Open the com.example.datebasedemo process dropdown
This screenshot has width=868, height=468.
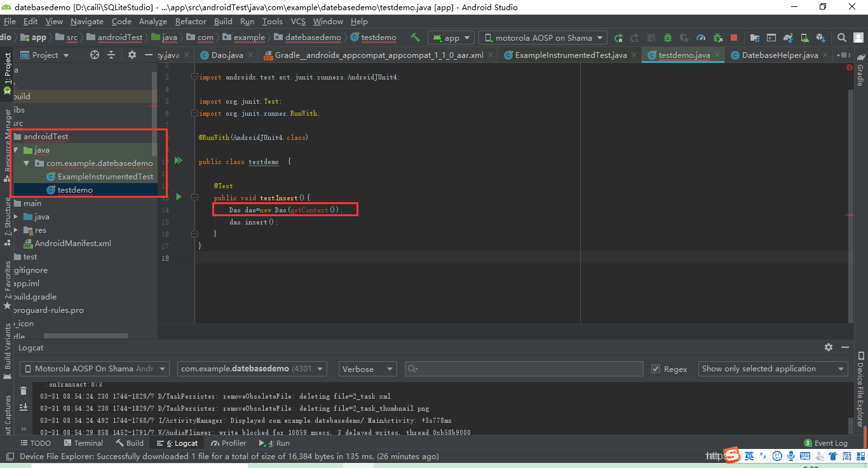pyautogui.click(x=252, y=369)
